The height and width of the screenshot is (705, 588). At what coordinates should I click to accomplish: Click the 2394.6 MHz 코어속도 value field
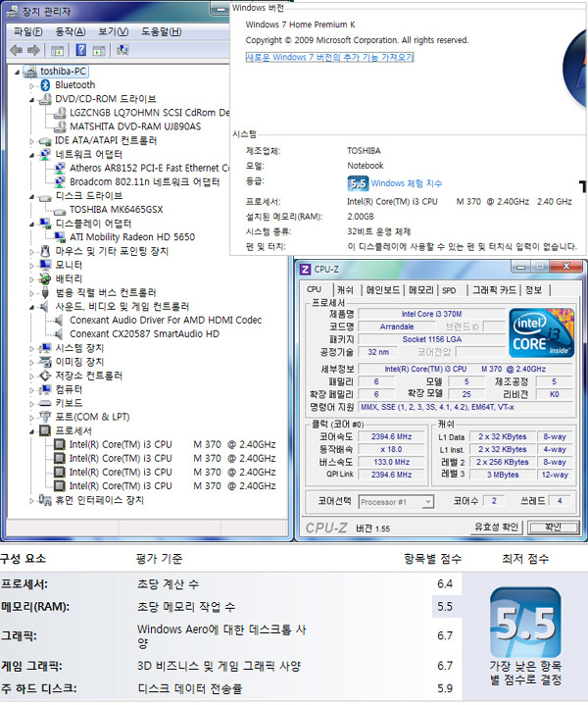(391, 436)
